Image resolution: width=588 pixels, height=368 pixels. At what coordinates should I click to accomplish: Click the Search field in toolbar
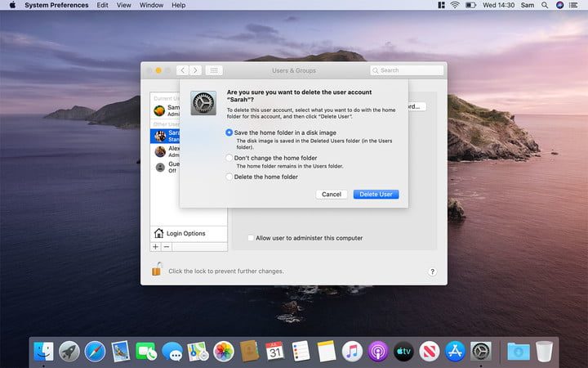click(406, 71)
